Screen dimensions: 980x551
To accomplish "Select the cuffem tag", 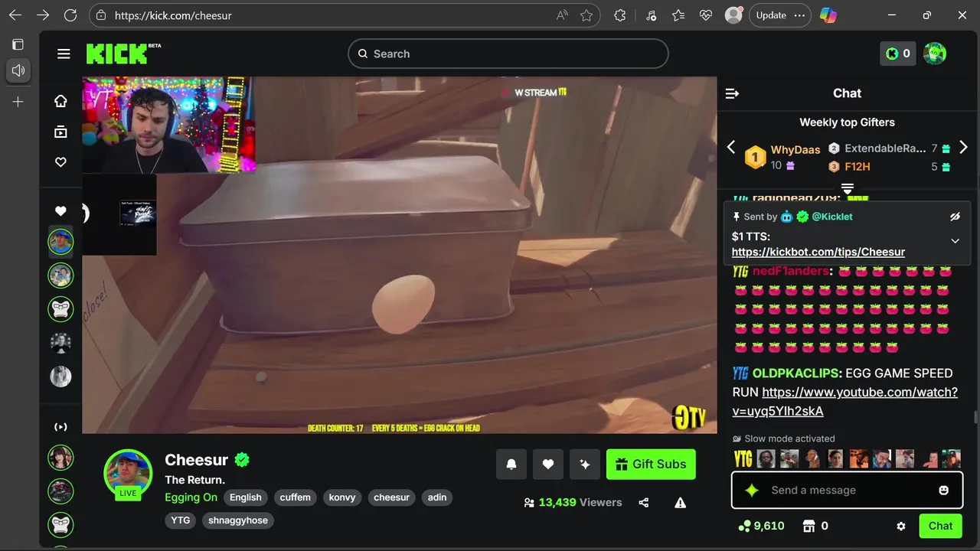I will coord(295,497).
